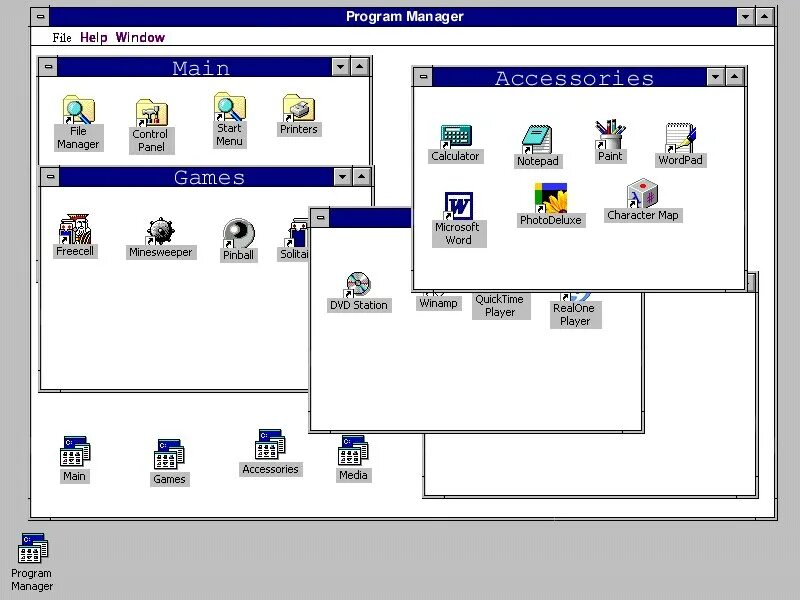
Task: Open Accessories window control menu box
Action: pos(423,77)
